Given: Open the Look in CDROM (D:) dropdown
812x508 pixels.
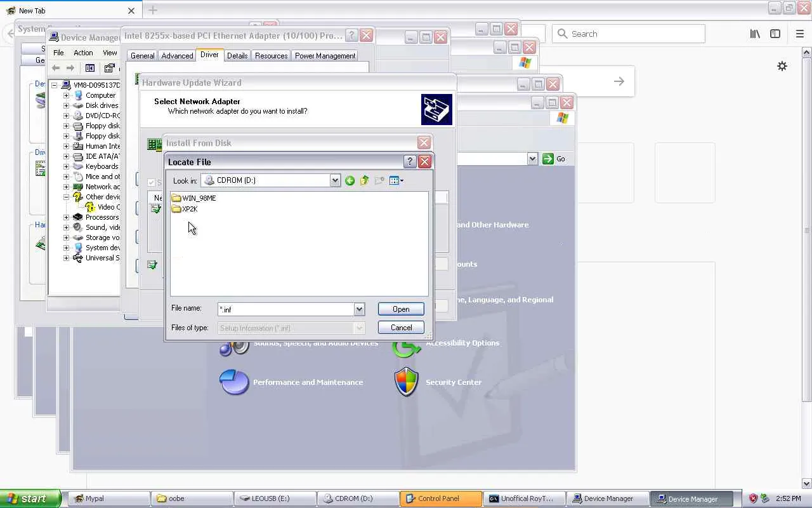Looking at the screenshot, I should (335, 181).
